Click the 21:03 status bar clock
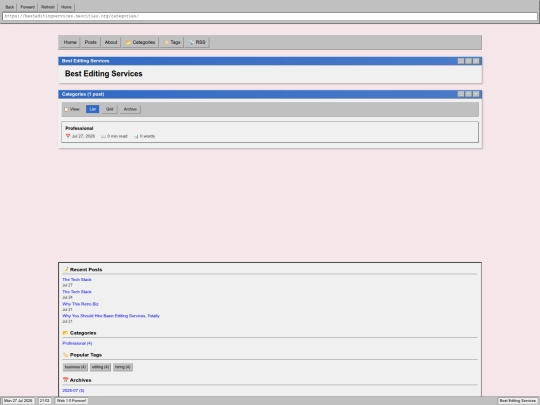 click(x=44, y=401)
